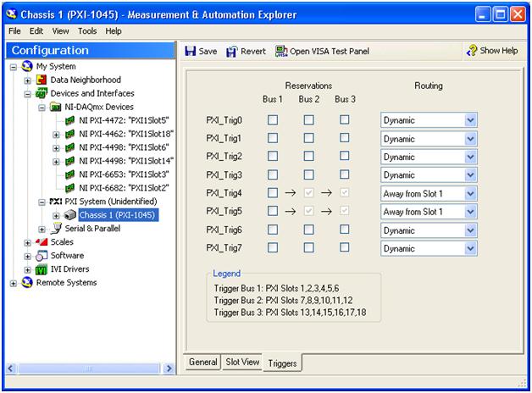Screen dimensions: 532x393
Task: Select the Data Neighborhood icon
Action: click(x=42, y=80)
